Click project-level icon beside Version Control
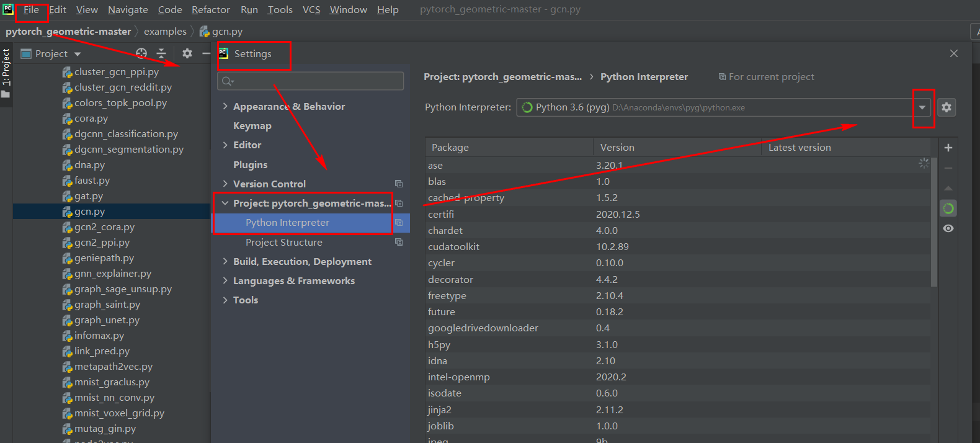Viewport: 980px width, 443px height. point(399,184)
